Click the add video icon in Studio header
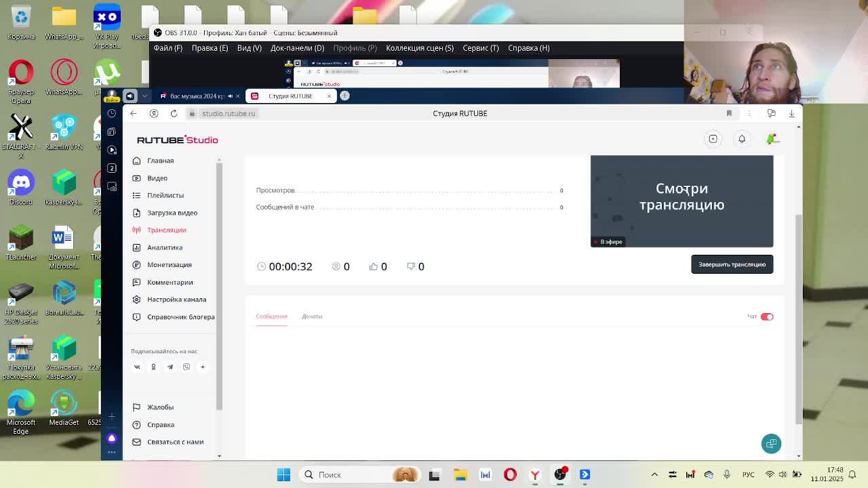Image resolution: width=868 pixels, height=488 pixels. coord(713,139)
